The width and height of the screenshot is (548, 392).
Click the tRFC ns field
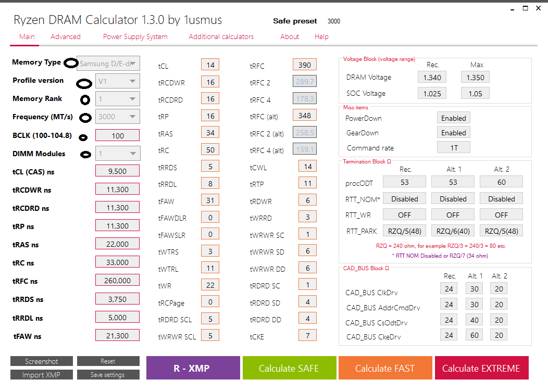coord(117,280)
